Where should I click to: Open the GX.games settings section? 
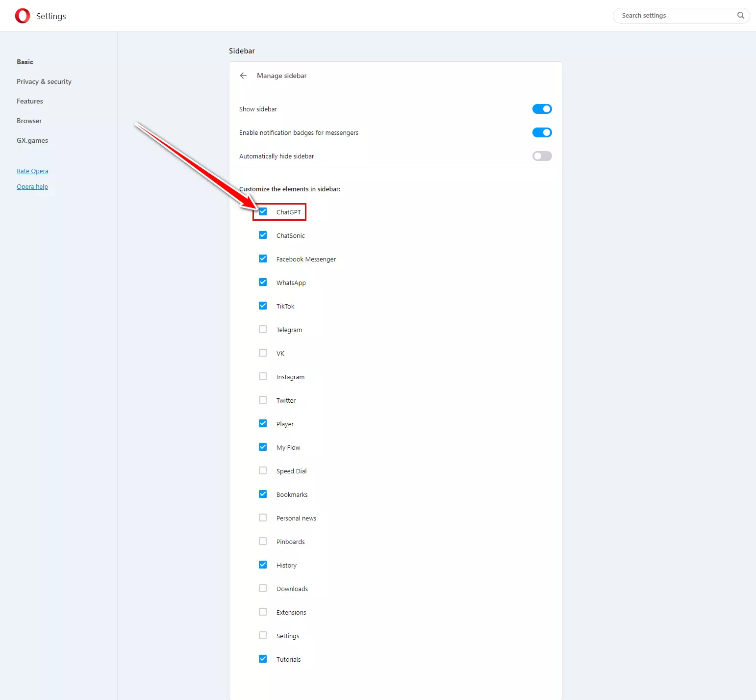[x=32, y=140]
